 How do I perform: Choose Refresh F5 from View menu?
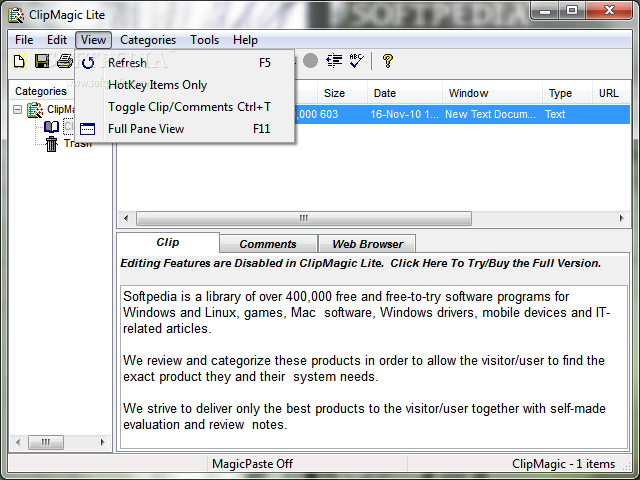[x=184, y=63]
